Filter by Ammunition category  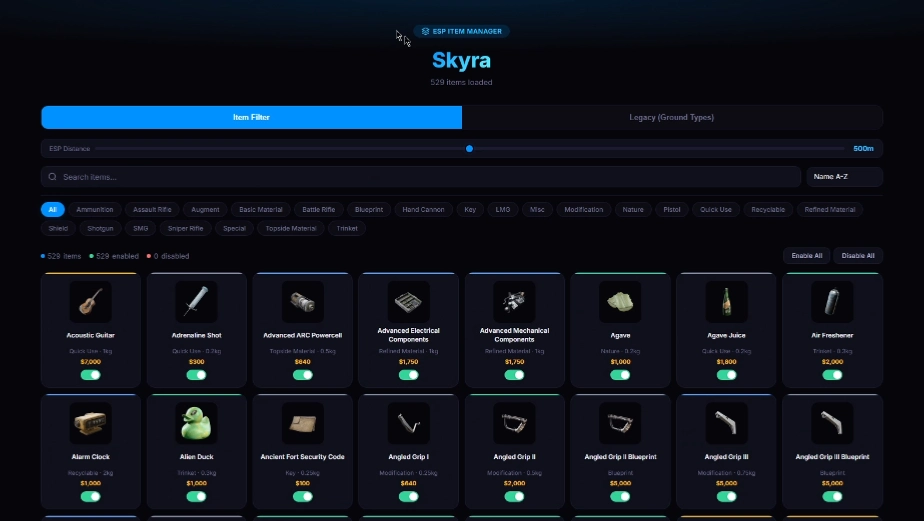coord(94,209)
